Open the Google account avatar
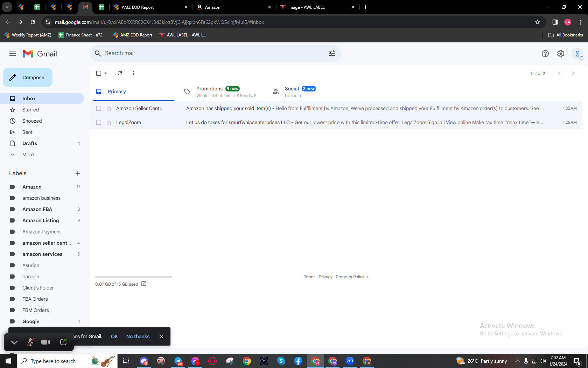Viewport: 588px width, 368px height. 577,54
